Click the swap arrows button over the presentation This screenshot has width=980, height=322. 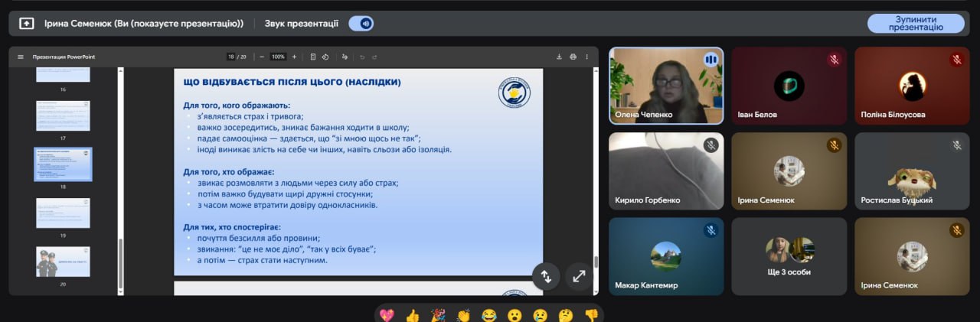point(547,277)
